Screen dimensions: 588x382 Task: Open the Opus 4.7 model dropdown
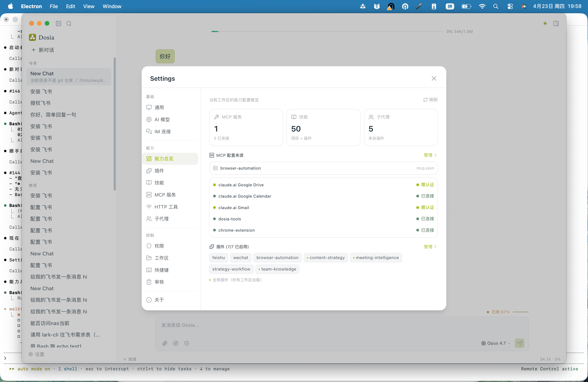(496, 343)
